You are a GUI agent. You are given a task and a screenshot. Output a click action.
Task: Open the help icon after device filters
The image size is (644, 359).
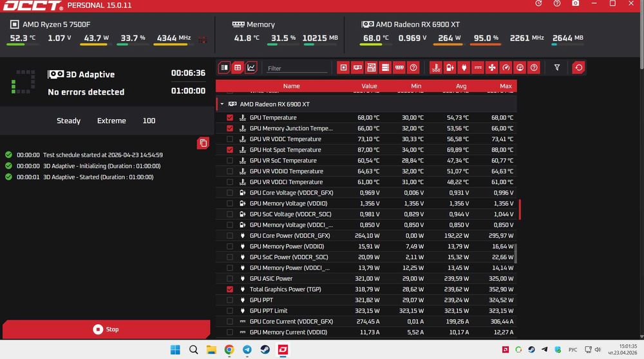[413, 68]
